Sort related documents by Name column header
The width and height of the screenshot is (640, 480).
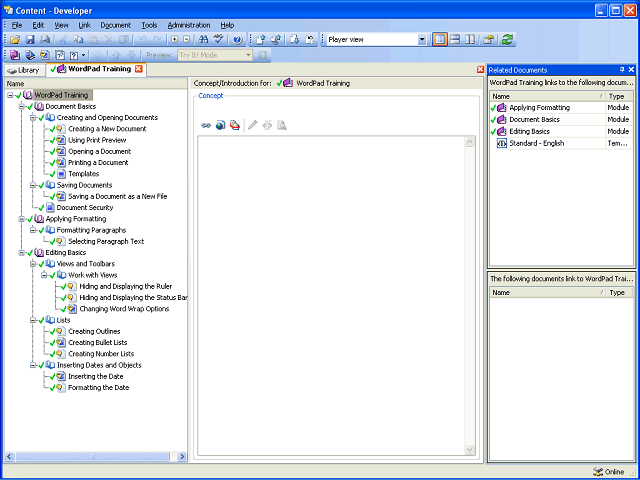point(547,96)
